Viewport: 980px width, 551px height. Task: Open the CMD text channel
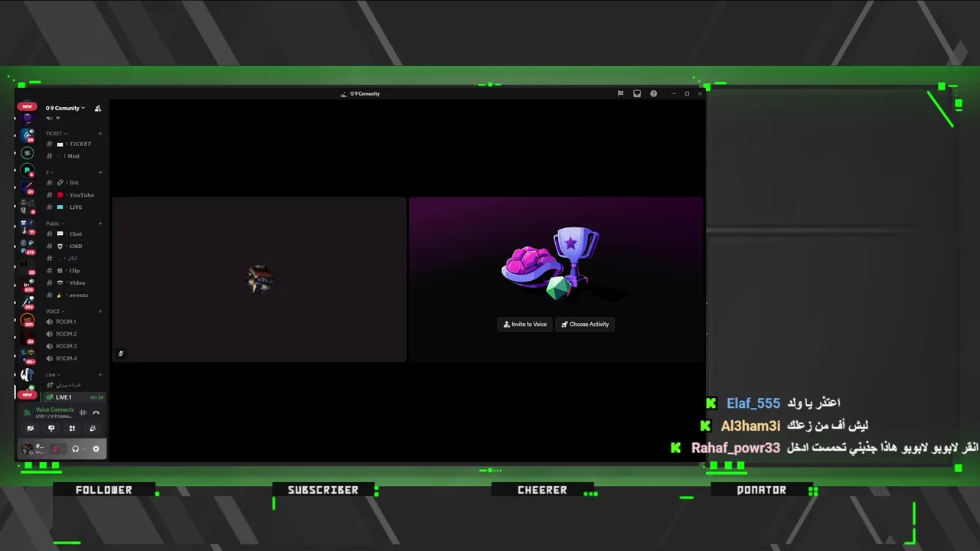pyautogui.click(x=74, y=246)
